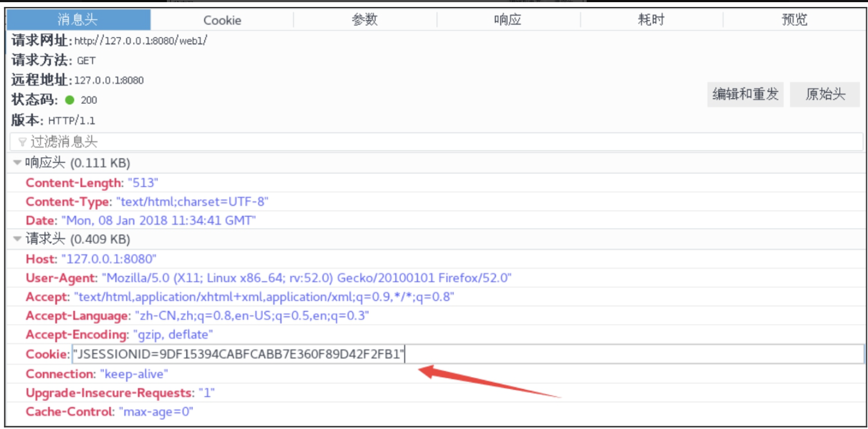Screen dimensions: 868x429
Task: Switch to the 消息头 tab
Action: [78, 20]
